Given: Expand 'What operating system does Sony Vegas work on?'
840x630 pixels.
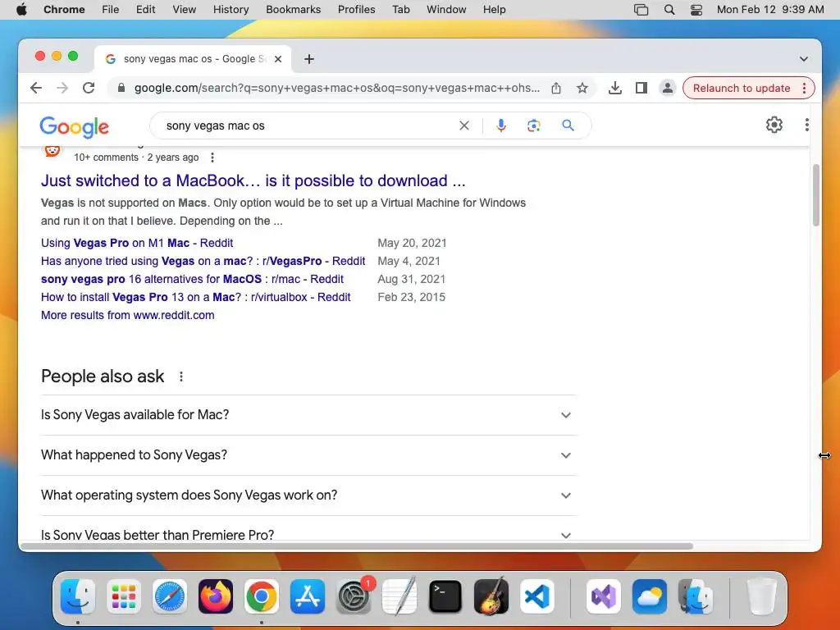Looking at the screenshot, I should (x=308, y=495).
